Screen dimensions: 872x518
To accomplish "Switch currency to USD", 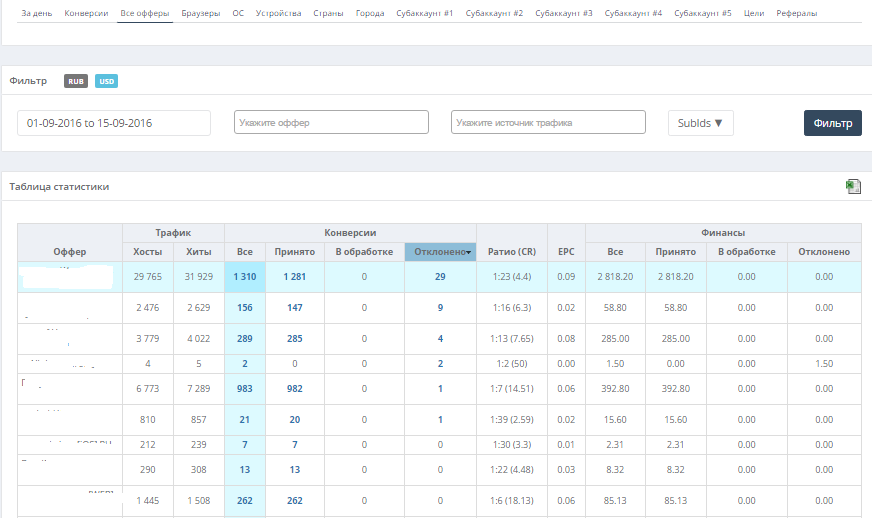I will click(x=106, y=81).
